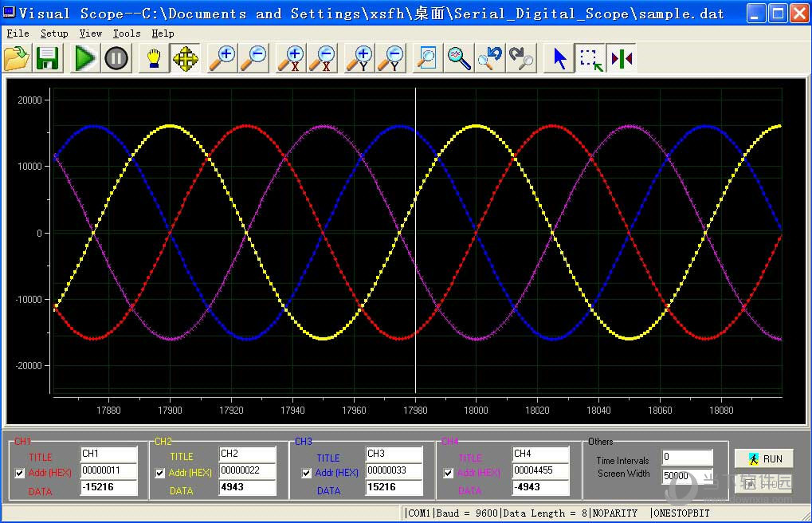Toggle Addr (HEX) checkbox for CH1

tap(18, 472)
